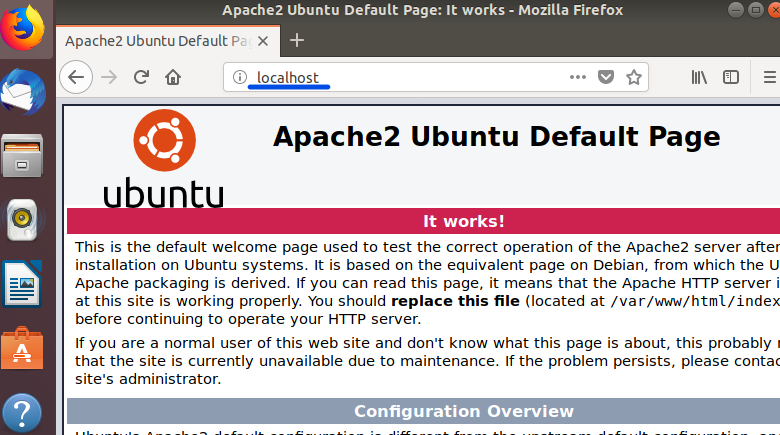780x435 pixels.
Task: Open Ubuntu Software from the dock
Action: (22, 348)
